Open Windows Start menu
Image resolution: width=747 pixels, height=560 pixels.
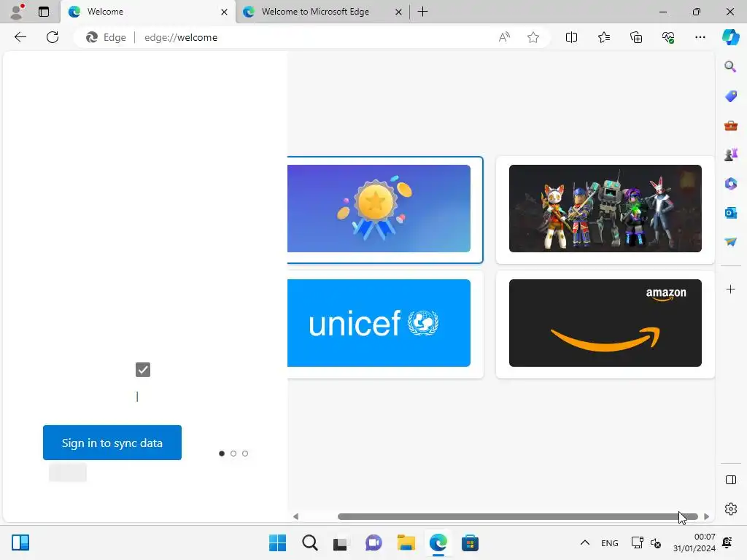(277, 542)
